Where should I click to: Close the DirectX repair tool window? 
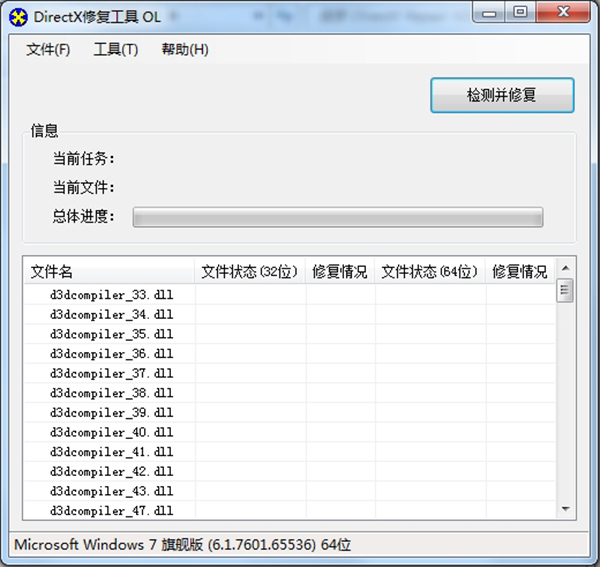click(x=563, y=12)
